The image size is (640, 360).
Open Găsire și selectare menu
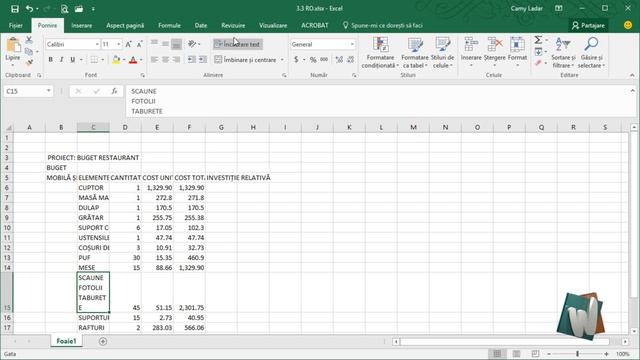[x=591, y=52]
